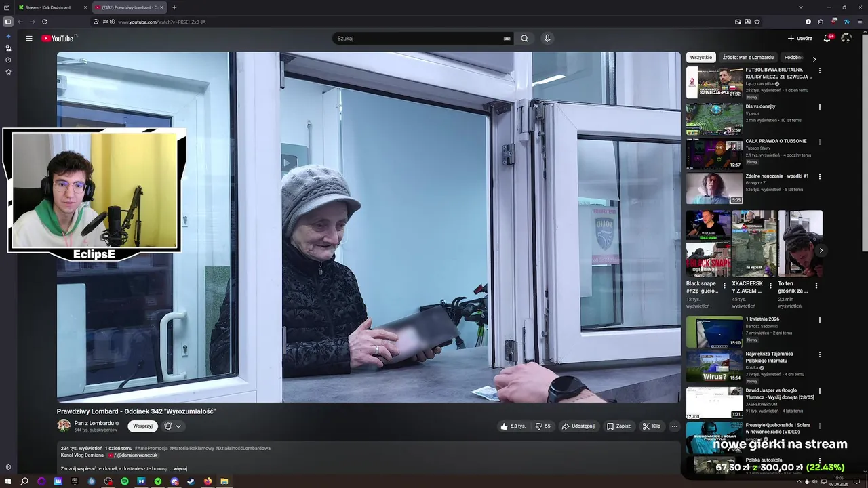Start voice search with microphone icon
The height and width of the screenshot is (488, 868).
(547, 39)
